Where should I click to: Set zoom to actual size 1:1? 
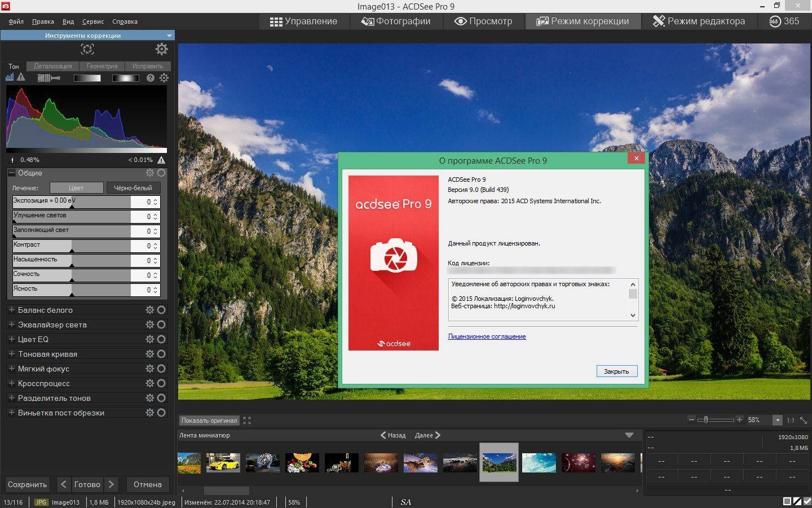(791, 421)
